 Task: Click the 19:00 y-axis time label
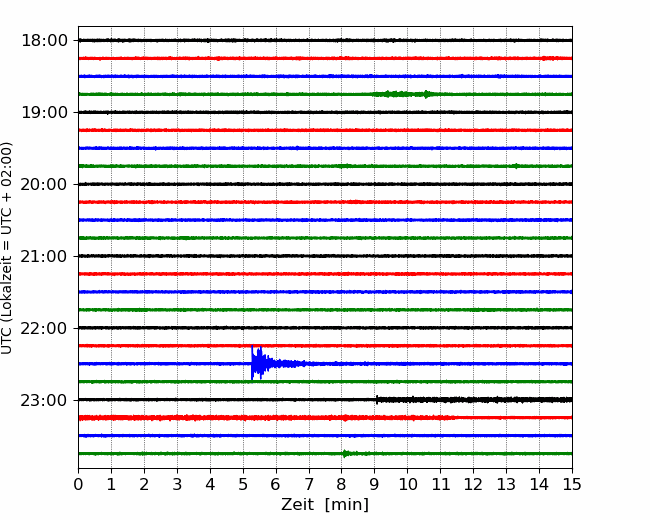pyautogui.click(x=44, y=112)
